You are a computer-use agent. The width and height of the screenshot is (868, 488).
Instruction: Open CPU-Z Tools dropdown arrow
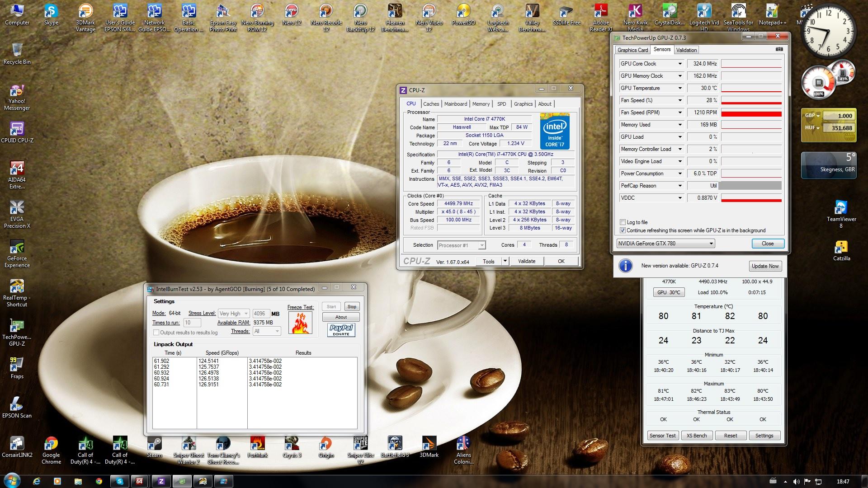pyautogui.click(x=505, y=261)
